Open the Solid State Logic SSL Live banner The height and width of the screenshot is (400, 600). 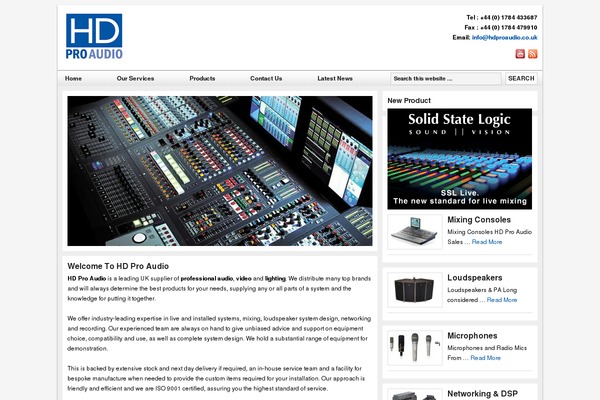click(x=460, y=159)
